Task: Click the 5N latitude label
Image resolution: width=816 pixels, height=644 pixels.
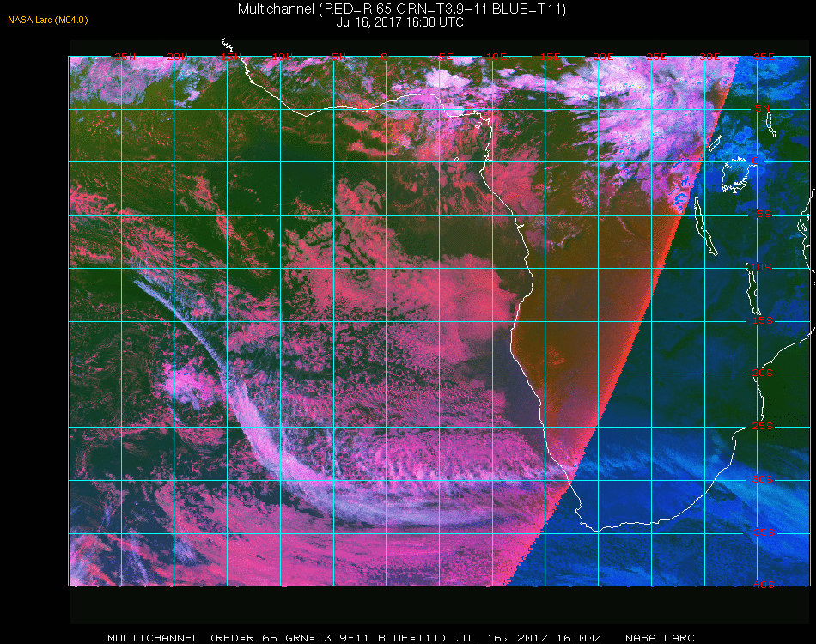Action: coord(763,108)
